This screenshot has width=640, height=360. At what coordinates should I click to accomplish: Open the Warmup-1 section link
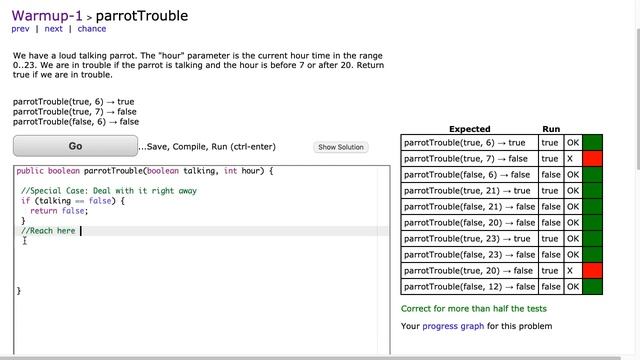tap(47, 16)
